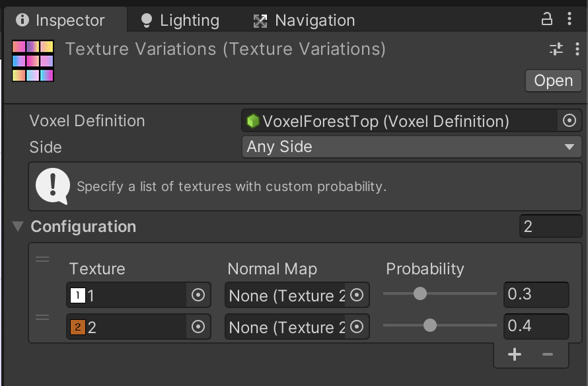Open object picker for VoxelForestTop field
588x386 pixels.
[570, 120]
